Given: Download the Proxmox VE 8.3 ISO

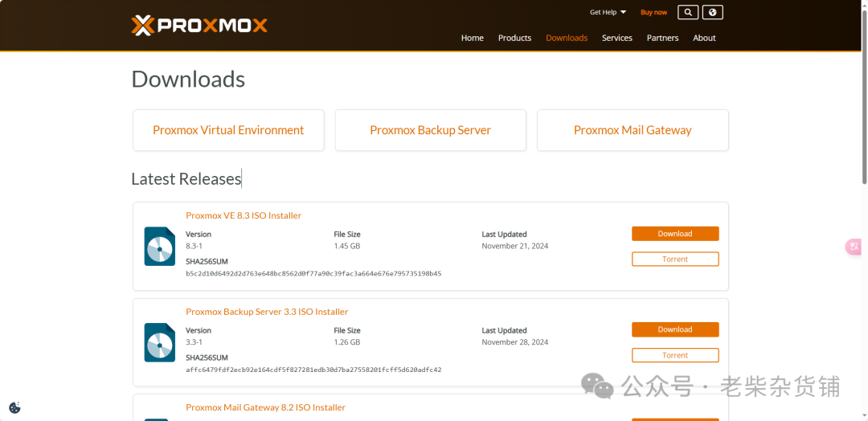Looking at the screenshot, I should [x=675, y=234].
